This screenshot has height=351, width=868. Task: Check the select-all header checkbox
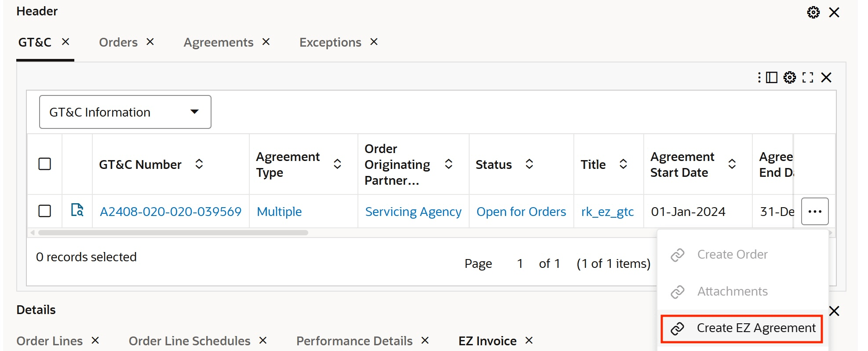(45, 164)
